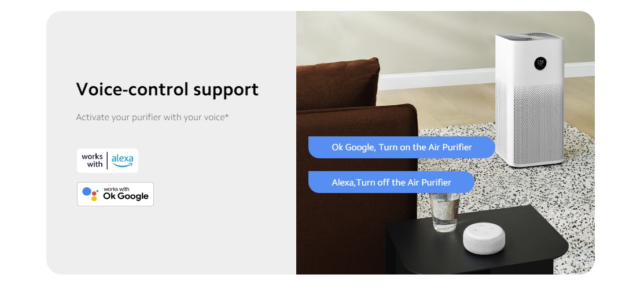Click the Voice-control support heading
Viewport: 644px width, 293px height.
[167, 89]
